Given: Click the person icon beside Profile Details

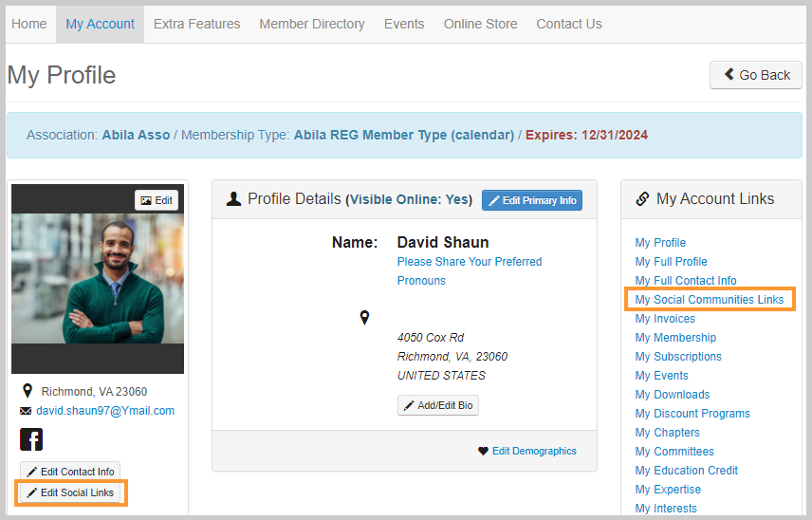Looking at the screenshot, I should 233,199.
